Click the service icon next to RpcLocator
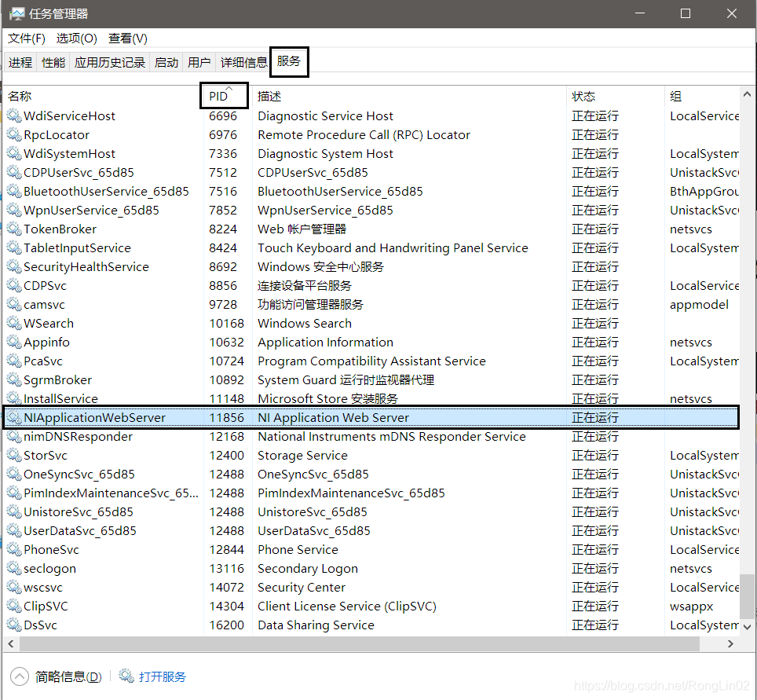Viewport: 757px width, 700px height. point(14,135)
